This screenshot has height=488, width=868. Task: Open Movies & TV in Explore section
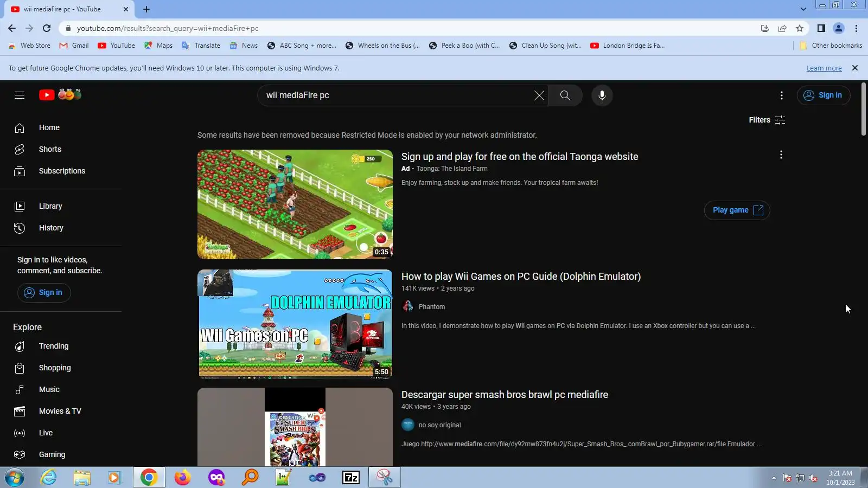[x=61, y=412]
